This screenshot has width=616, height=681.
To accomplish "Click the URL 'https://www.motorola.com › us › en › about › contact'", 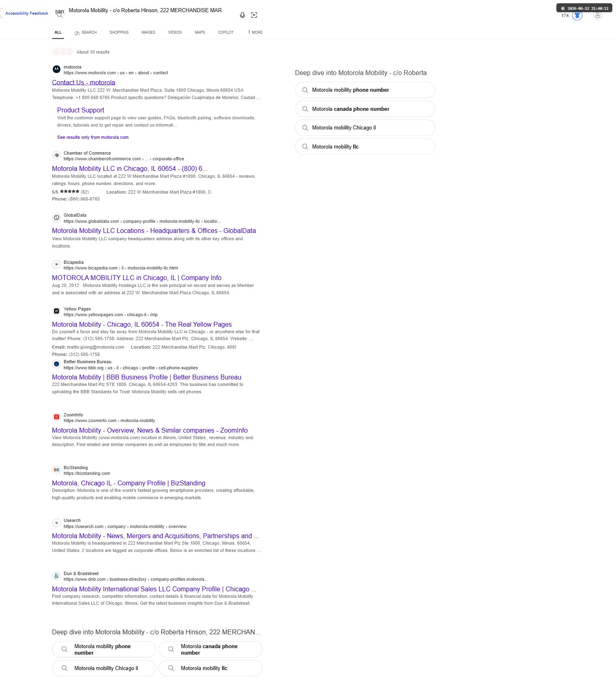I will pos(116,73).
